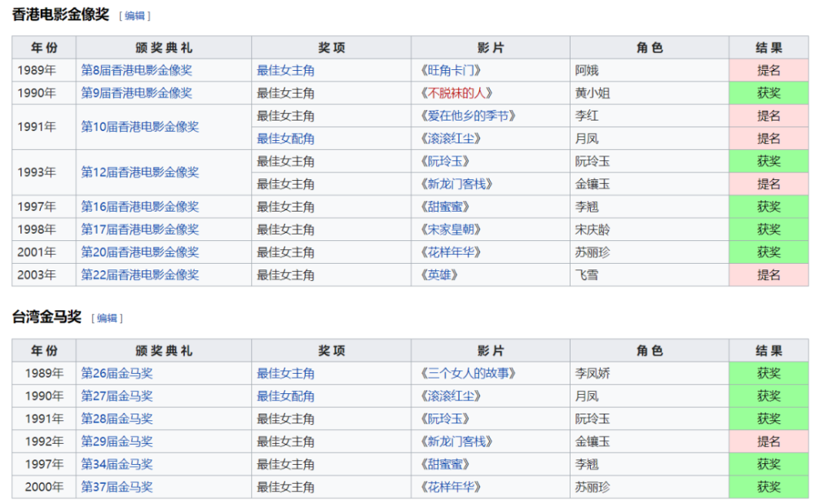Open the film link 《三个女人的故事》
815x504 pixels.
468,373
